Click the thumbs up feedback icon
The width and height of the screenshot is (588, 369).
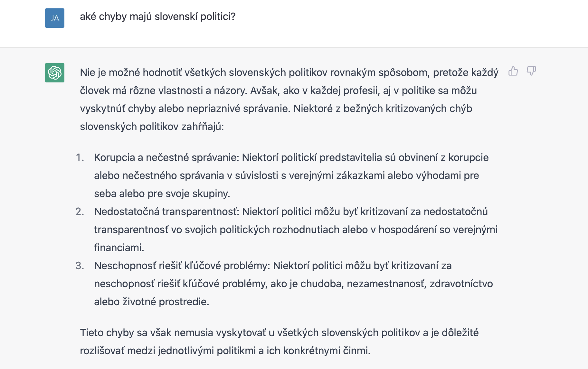point(513,71)
